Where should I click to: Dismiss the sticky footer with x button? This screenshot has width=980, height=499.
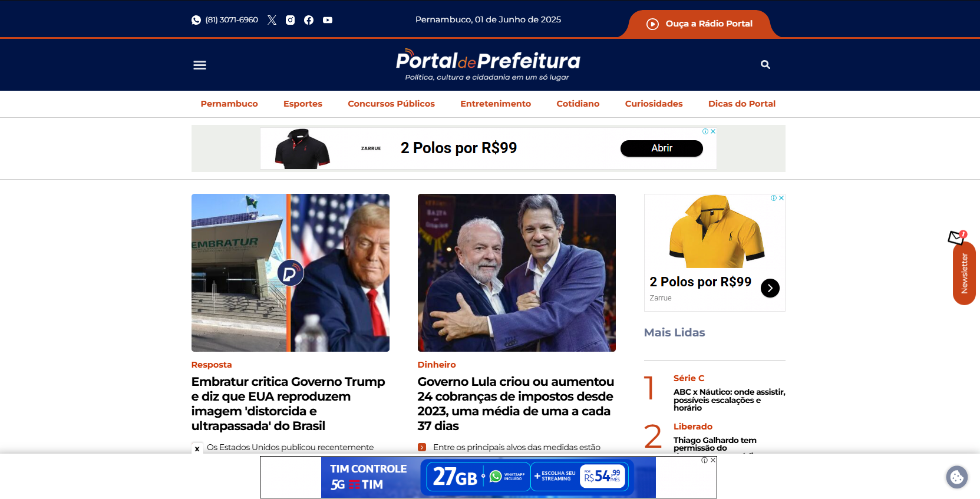(197, 449)
